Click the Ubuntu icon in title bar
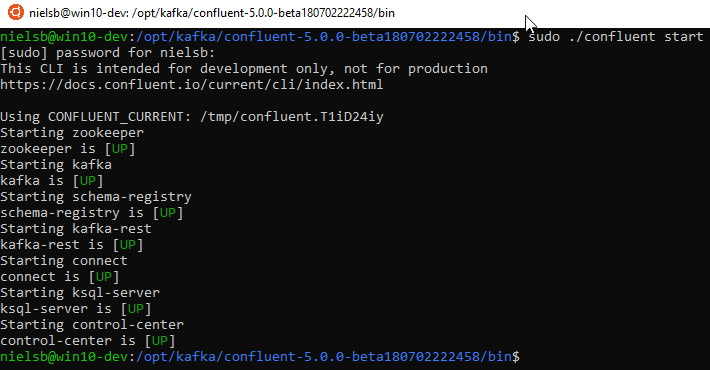Image resolution: width=710 pixels, height=370 pixels. pos(15,12)
